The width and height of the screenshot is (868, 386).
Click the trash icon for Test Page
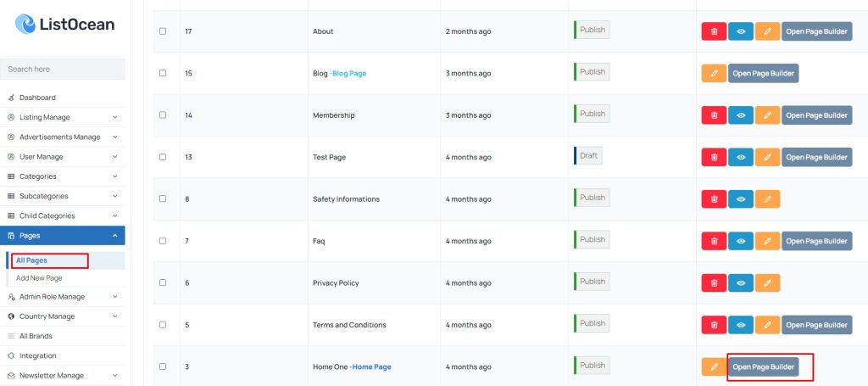tap(714, 157)
